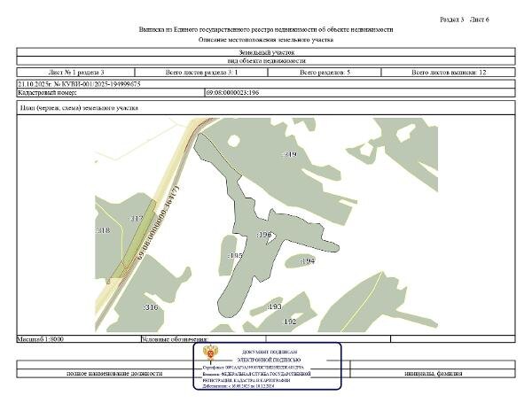Click 'План (чертеж, схема) земельного участка' heading
The image size is (532, 411).
[x=79, y=108]
